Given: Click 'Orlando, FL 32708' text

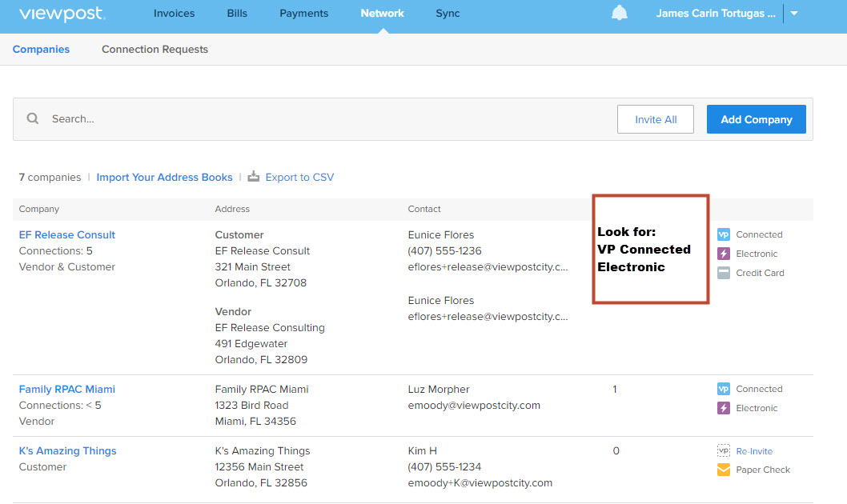Looking at the screenshot, I should pyautogui.click(x=260, y=282).
